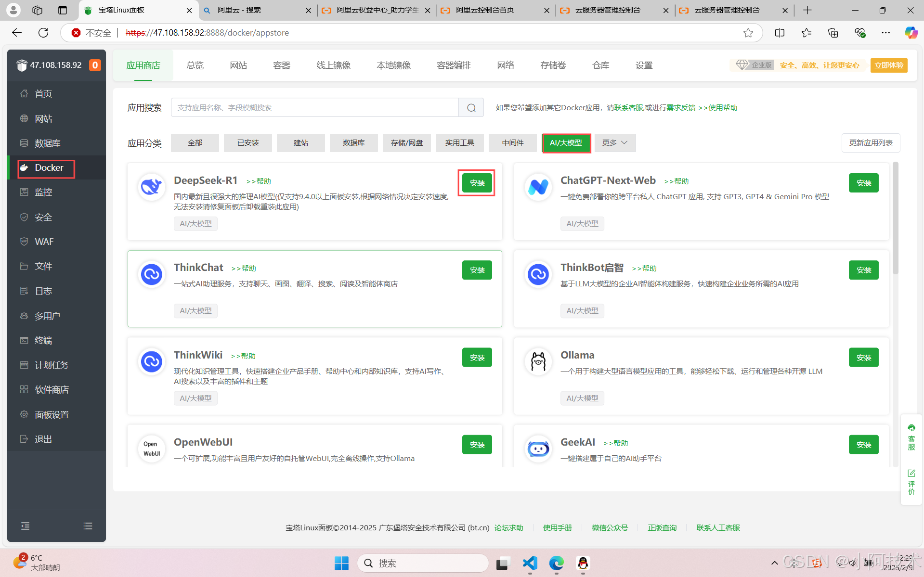Switch to the 本地镜像 tab
The height and width of the screenshot is (577, 924).
click(x=393, y=65)
